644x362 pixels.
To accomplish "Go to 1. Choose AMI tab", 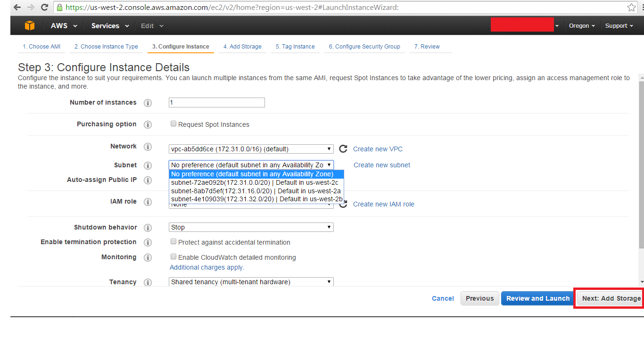I will (41, 47).
